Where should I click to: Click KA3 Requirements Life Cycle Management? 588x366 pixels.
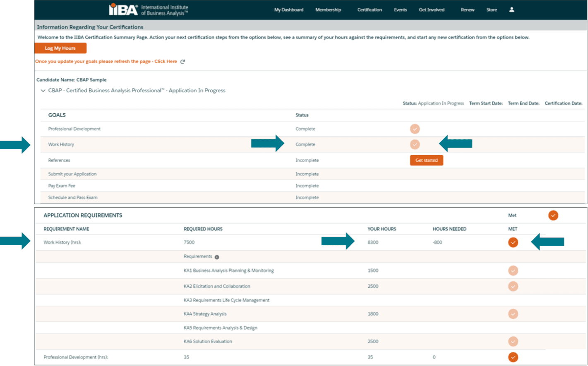point(226,300)
